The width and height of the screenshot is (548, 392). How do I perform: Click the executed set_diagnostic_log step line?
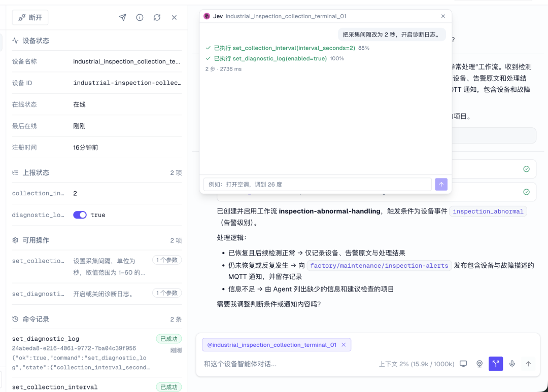[275, 58]
